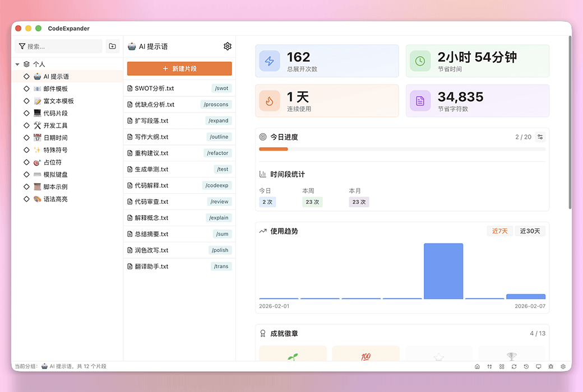Screen dimensions: 583x392
Task: Click the 新建片段 button
Action: click(x=179, y=68)
